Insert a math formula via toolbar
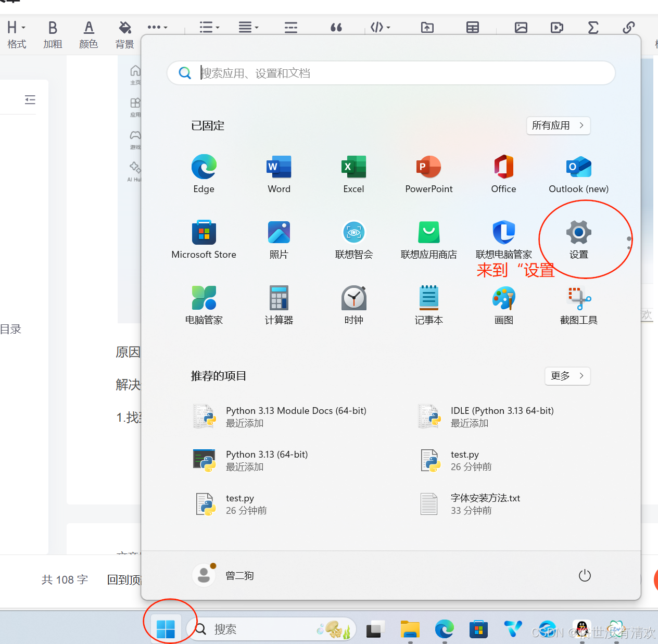 [x=593, y=27]
